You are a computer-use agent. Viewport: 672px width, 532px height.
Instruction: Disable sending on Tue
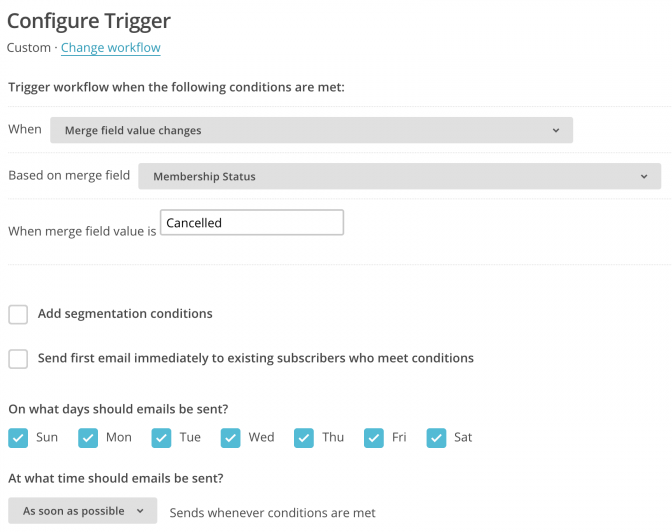coord(162,438)
